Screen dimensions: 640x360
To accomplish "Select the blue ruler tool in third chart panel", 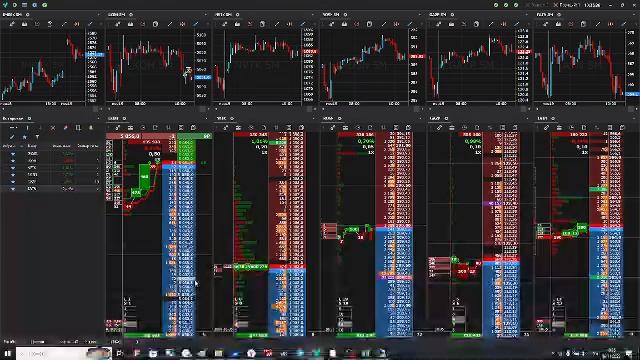I will tap(303, 24).
